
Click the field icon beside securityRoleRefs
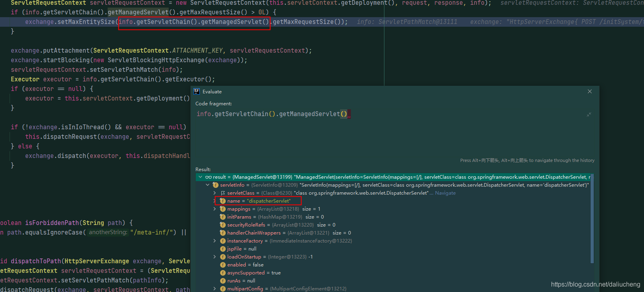coord(223,225)
